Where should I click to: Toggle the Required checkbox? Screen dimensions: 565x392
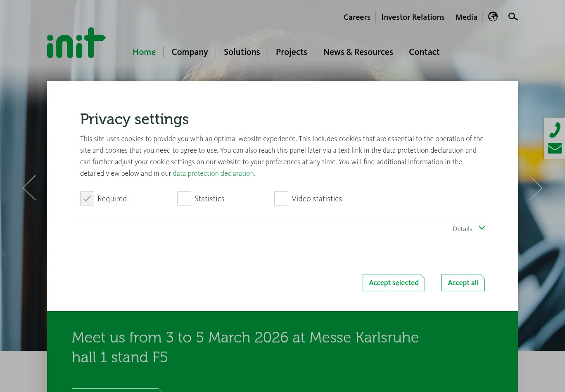(87, 198)
